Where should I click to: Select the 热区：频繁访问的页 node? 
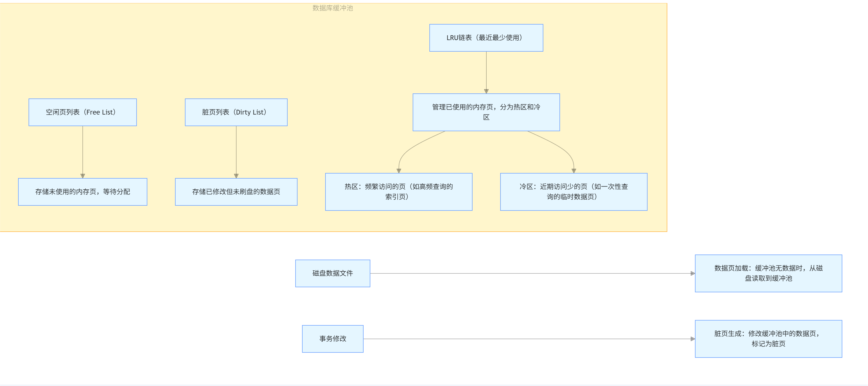[399, 192]
